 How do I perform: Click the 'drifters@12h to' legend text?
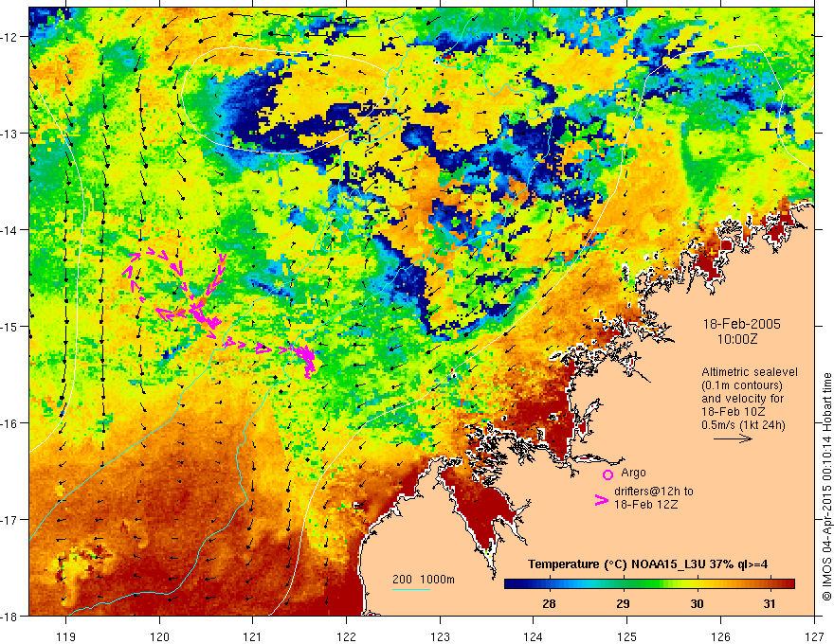click(x=654, y=492)
